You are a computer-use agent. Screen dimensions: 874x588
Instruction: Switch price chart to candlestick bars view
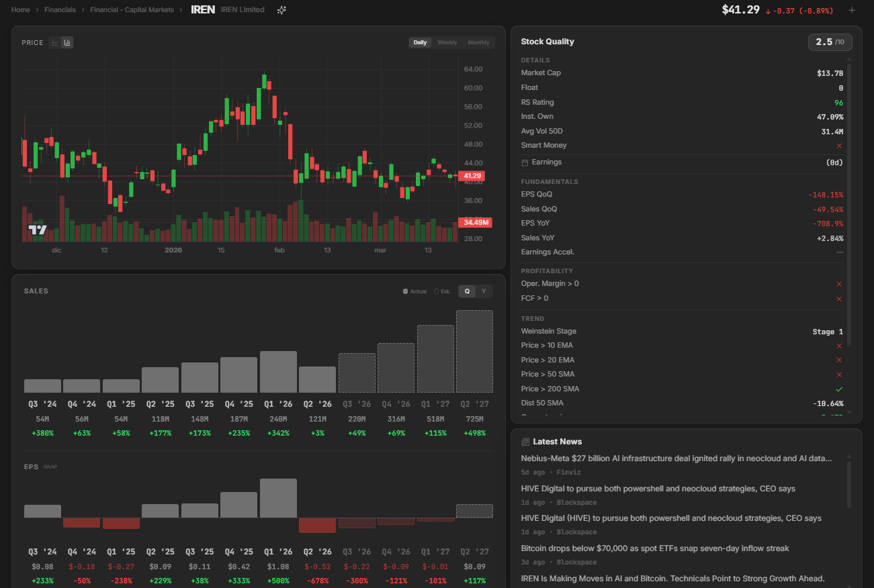[x=67, y=42]
